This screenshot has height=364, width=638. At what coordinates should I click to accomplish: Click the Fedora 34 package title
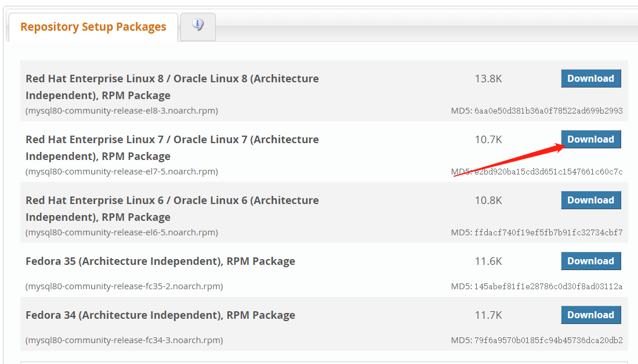tap(160, 315)
